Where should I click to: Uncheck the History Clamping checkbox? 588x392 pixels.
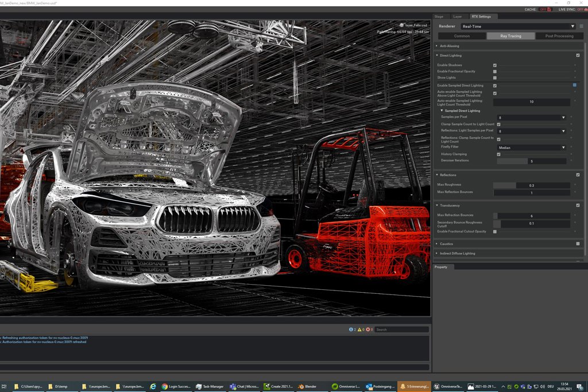tap(498, 154)
